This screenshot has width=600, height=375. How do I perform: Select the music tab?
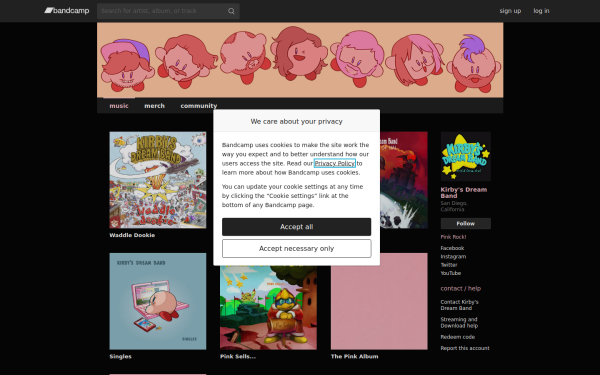[119, 106]
